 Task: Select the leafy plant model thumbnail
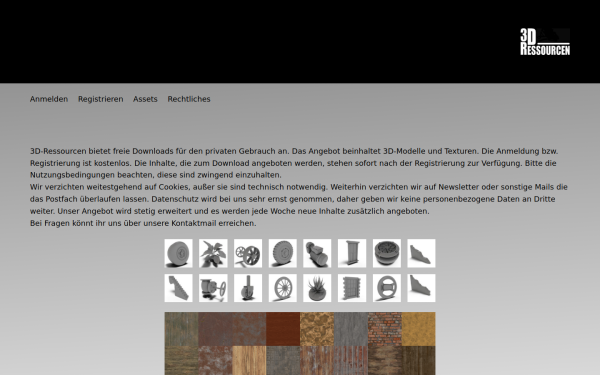pos(213,253)
